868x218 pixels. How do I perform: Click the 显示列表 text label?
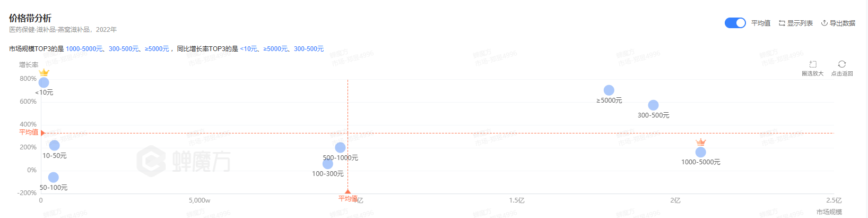pos(800,23)
